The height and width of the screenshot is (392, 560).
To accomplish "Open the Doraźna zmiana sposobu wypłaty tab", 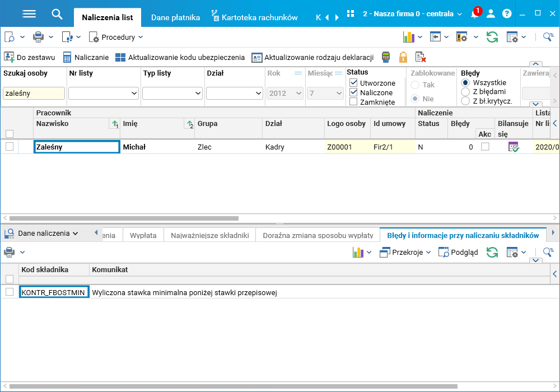I will click(x=318, y=235).
